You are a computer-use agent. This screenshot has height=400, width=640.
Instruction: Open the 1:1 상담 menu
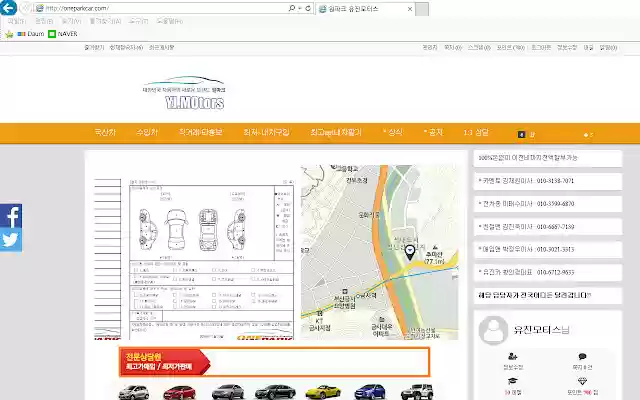tap(476, 132)
